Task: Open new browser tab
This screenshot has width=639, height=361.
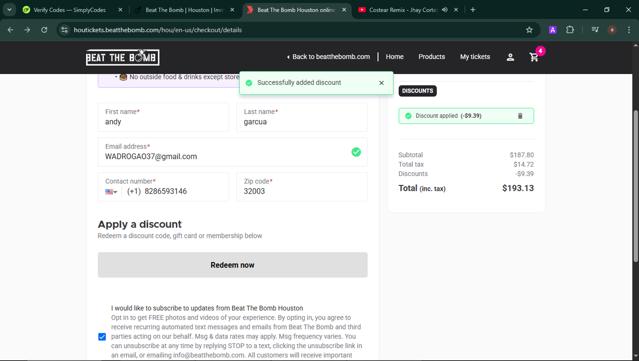Action: point(473,10)
